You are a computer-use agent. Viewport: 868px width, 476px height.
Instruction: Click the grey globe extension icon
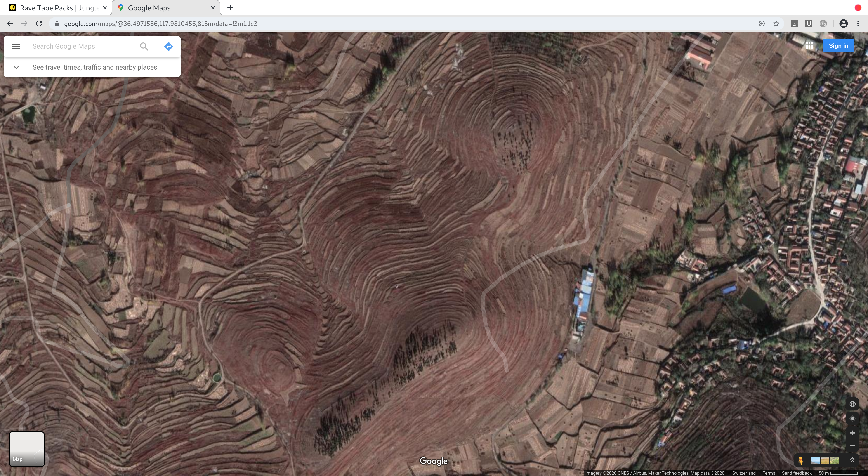click(x=823, y=24)
